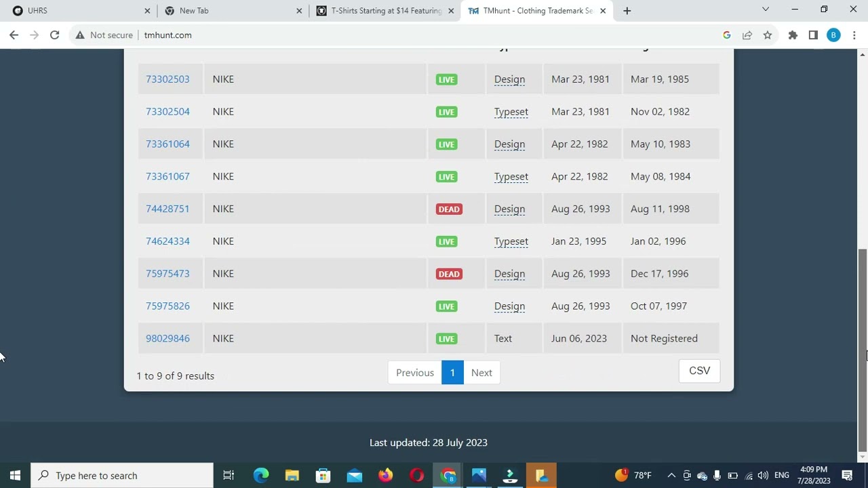Click Typeset type in row 73302504
This screenshot has width=868, height=488.
click(x=511, y=112)
